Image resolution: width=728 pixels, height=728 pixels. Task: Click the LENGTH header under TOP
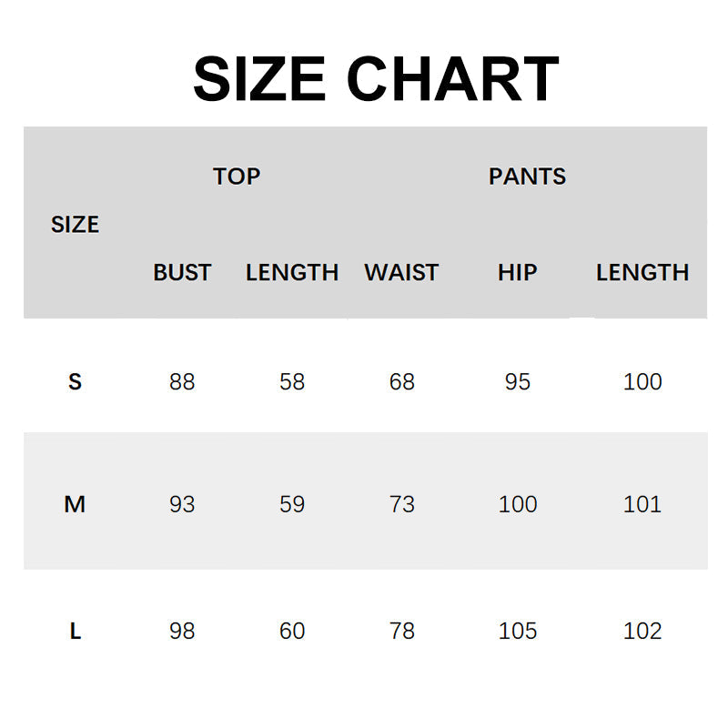292,272
